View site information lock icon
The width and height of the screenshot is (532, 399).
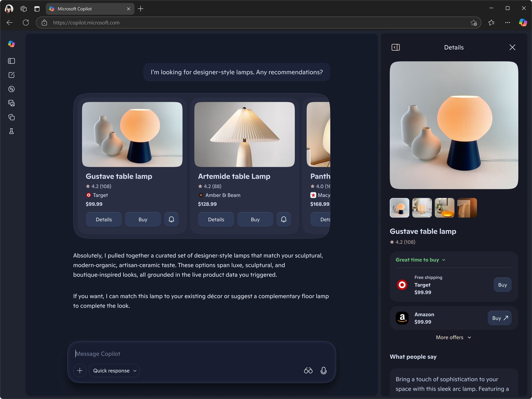click(44, 23)
